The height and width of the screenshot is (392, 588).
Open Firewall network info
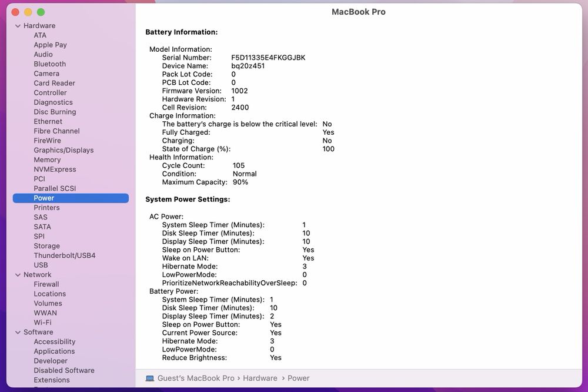[46, 284]
